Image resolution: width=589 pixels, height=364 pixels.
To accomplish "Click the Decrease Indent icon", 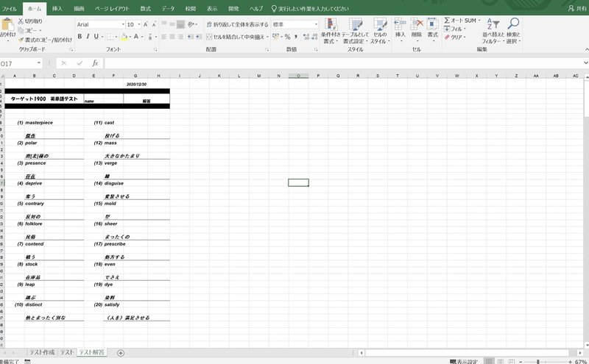I will point(191,37).
